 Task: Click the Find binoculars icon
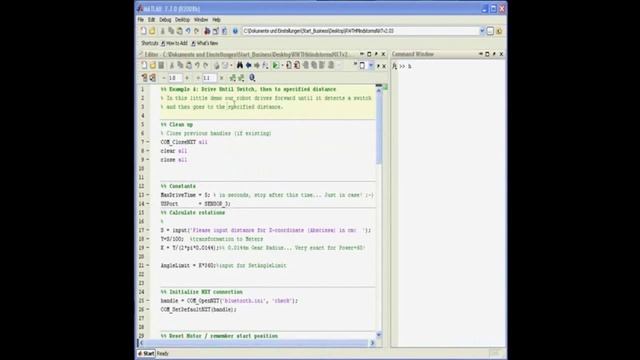240,65
